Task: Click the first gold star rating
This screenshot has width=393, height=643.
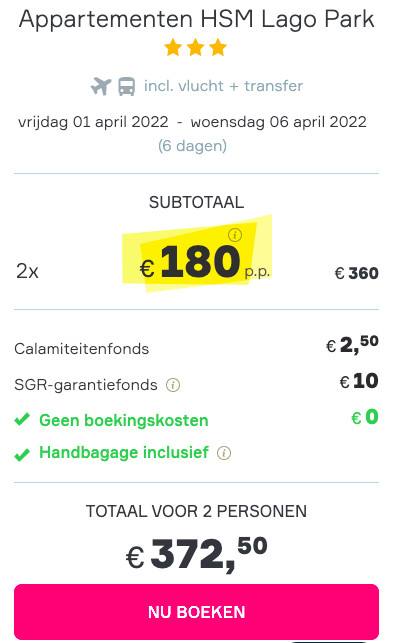Action: coord(173,48)
